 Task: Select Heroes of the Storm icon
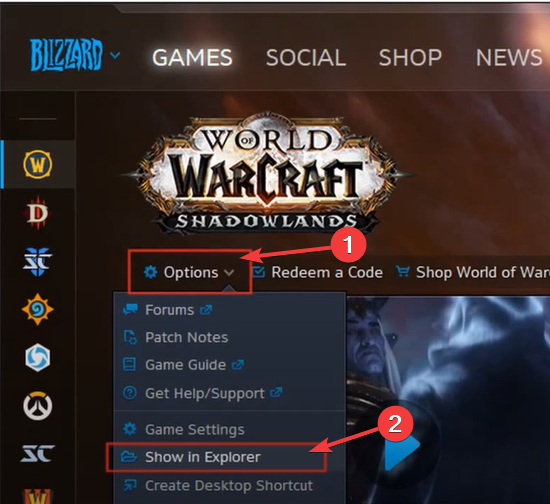[38, 358]
